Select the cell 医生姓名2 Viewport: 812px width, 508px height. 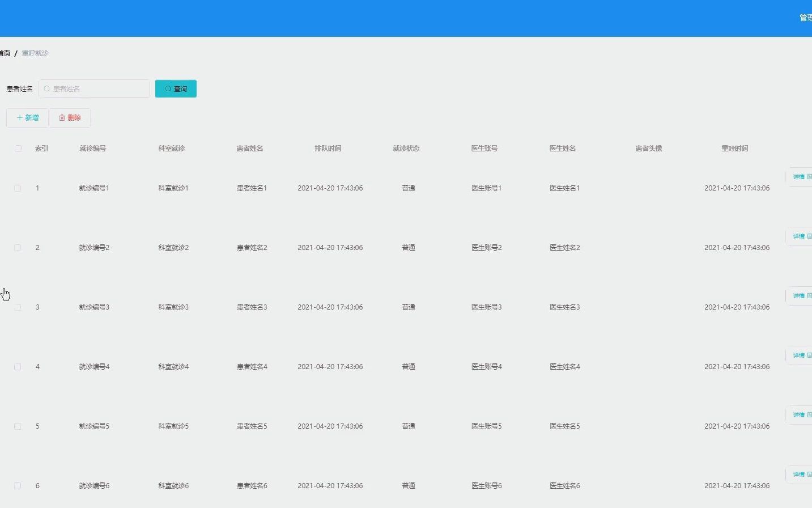(564, 248)
